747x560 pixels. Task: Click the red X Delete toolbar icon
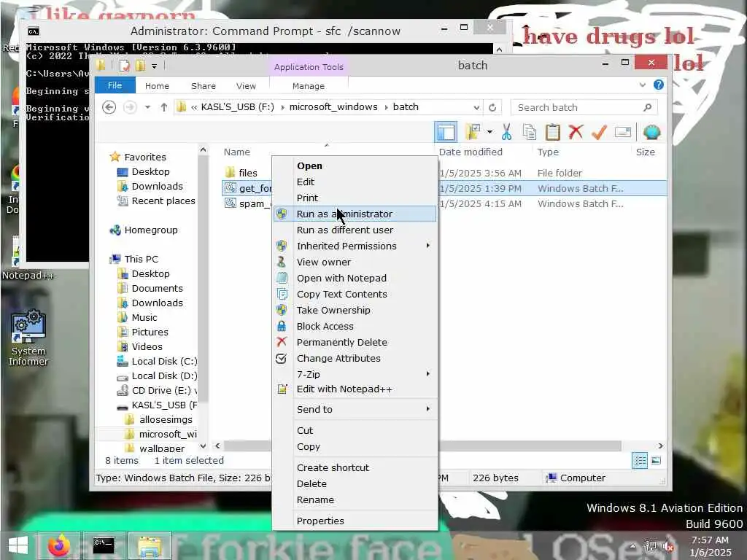[x=576, y=132]
